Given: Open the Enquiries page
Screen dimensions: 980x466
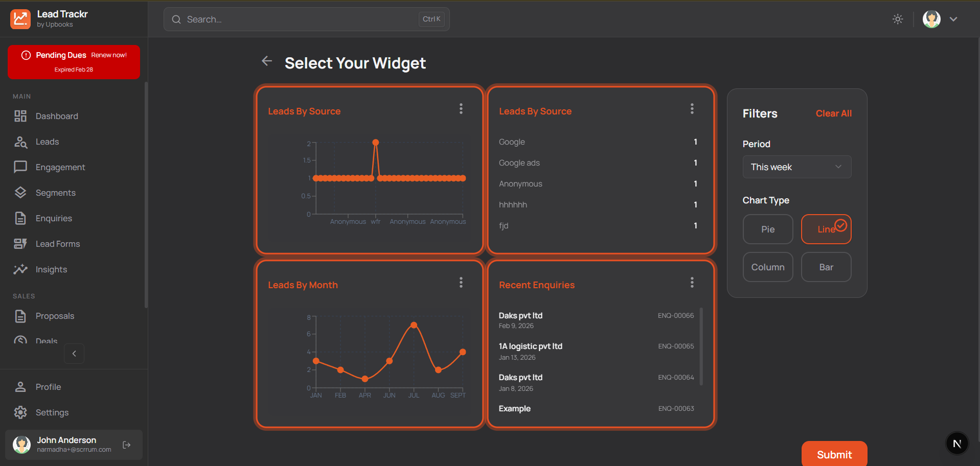Looking at the screenshot, I should click(x=54, y=218).
